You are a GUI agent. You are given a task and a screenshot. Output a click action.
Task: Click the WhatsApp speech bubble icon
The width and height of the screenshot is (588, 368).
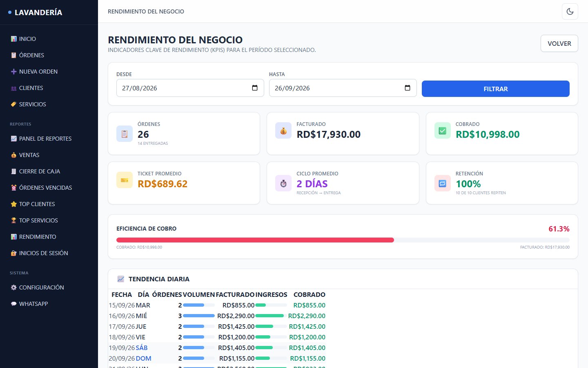click(x=14, y=304)
